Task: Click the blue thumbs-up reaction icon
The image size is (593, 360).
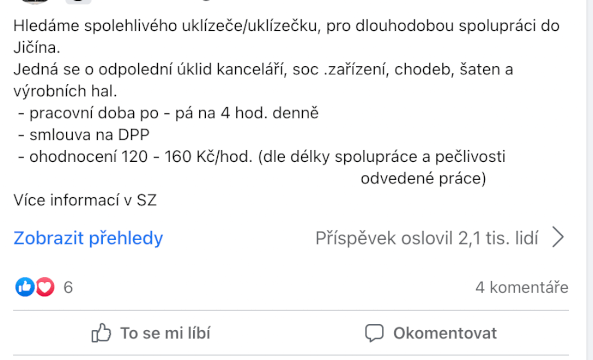Action: pos(25,287)
